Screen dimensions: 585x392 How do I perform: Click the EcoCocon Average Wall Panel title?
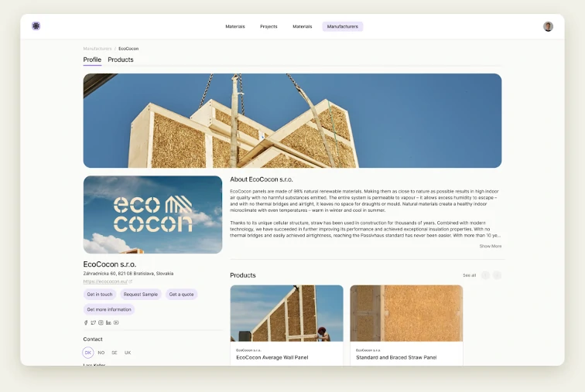(272, 358)
